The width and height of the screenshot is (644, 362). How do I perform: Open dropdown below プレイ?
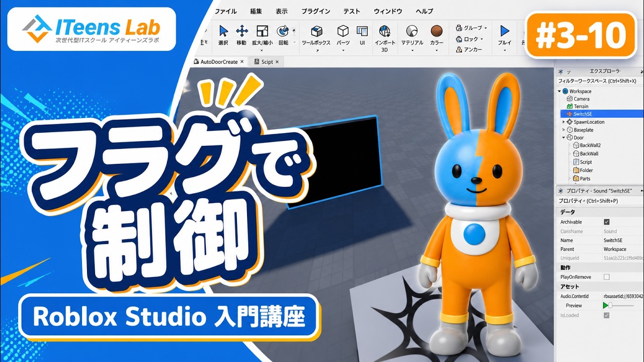(x=505, y=50)
